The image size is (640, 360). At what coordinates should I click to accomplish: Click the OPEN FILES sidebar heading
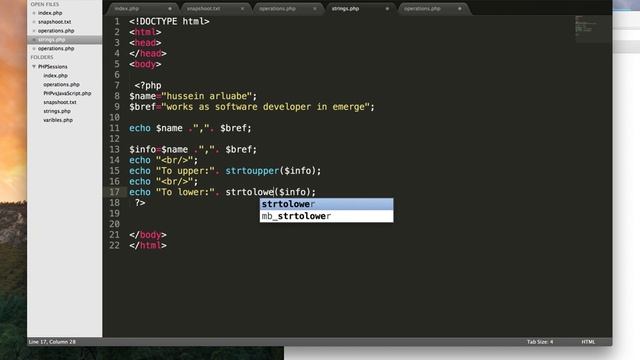(x=45, y=4)
